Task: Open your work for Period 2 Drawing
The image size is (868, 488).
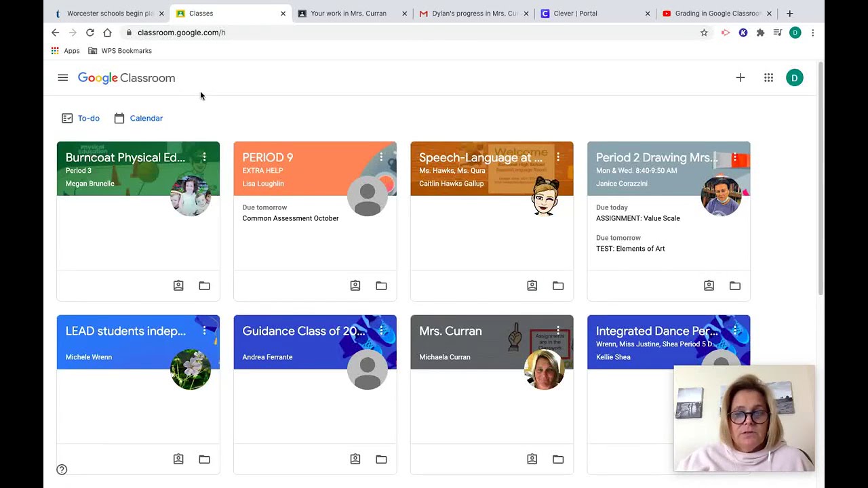Action: [x=709, y=286]
